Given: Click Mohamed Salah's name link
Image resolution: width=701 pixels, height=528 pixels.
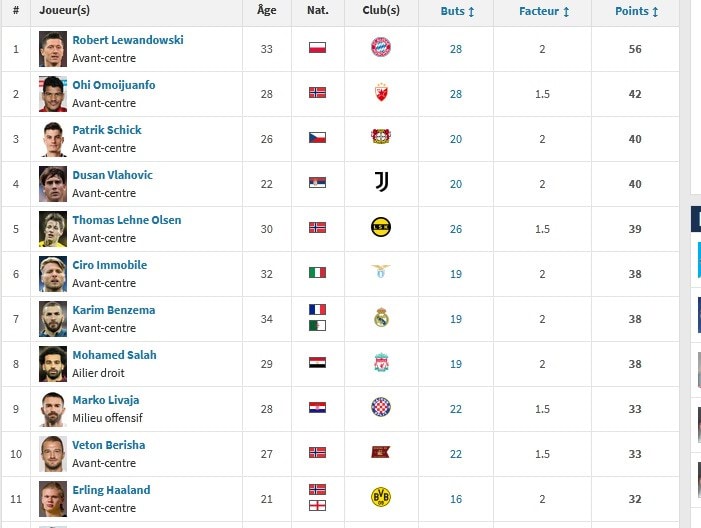Looking at the screenshot, I should click(x=114, y=355).
